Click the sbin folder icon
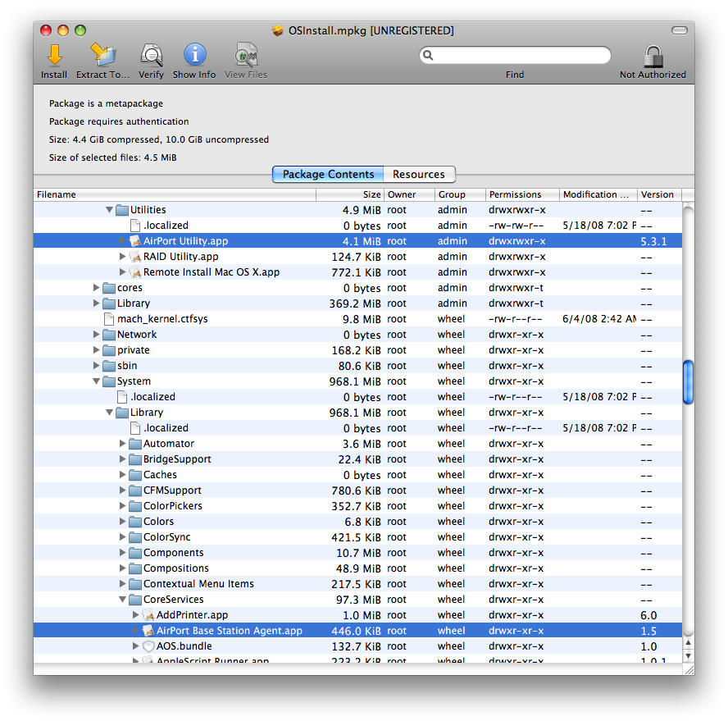The height and width of the screenshot is (721, 728). (109, 366)
